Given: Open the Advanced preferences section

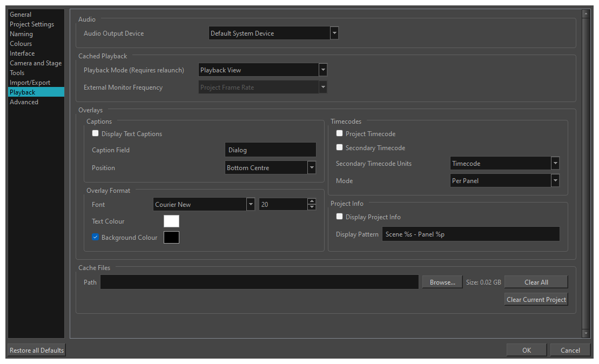Looking at the screenshot, I should (24, 102).
